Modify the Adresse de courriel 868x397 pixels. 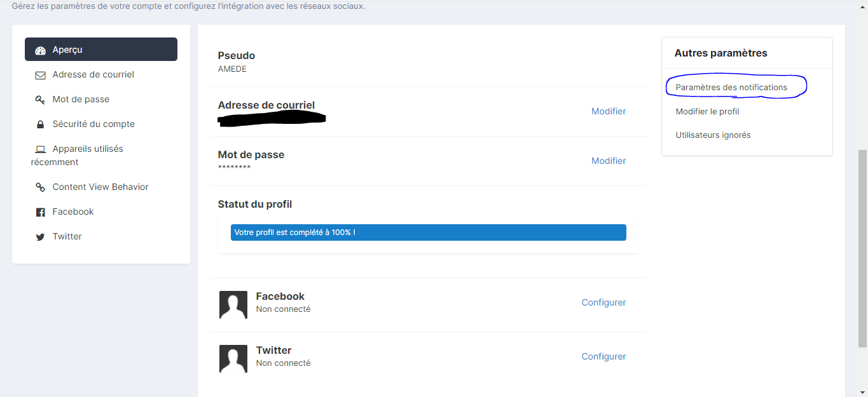(609, 111)
